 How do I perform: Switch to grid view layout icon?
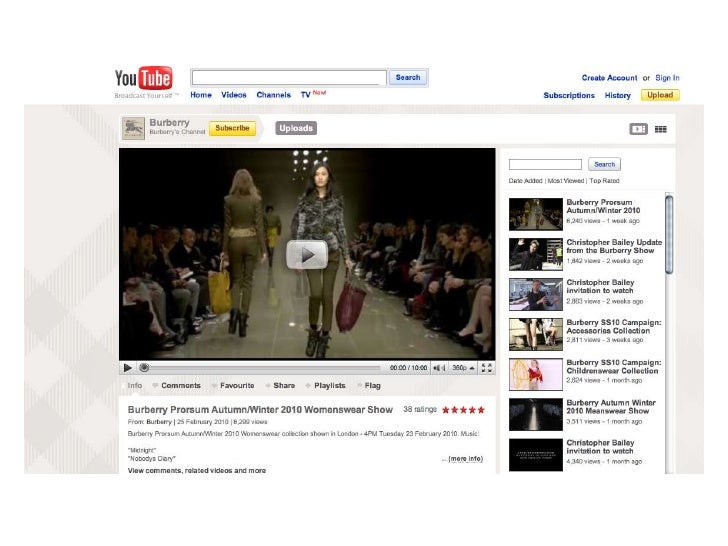661,129
